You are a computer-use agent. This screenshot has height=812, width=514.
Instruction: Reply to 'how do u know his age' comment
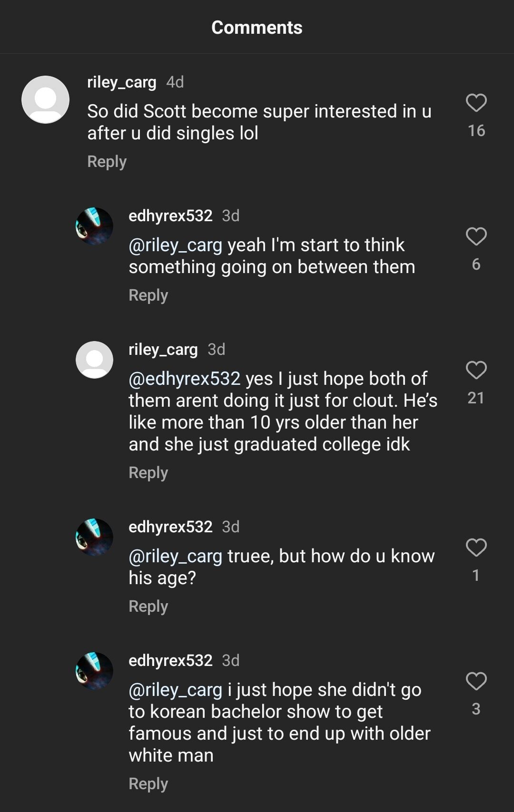point(148,607)
